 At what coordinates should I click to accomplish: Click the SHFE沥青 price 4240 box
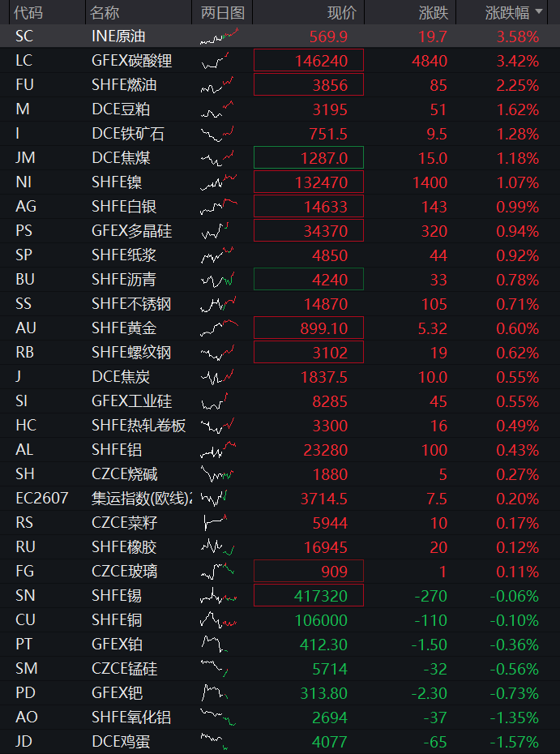(309, 280)
